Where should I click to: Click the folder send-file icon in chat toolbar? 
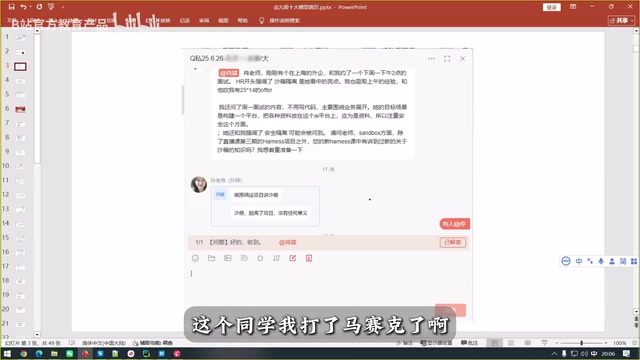[x=211, y=258]
